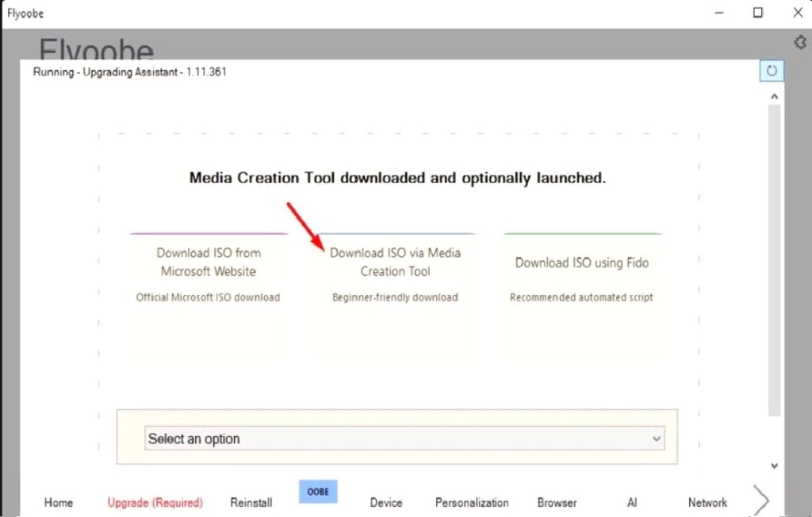Select the highlighted OOBE tab

[x=318, y=492]
